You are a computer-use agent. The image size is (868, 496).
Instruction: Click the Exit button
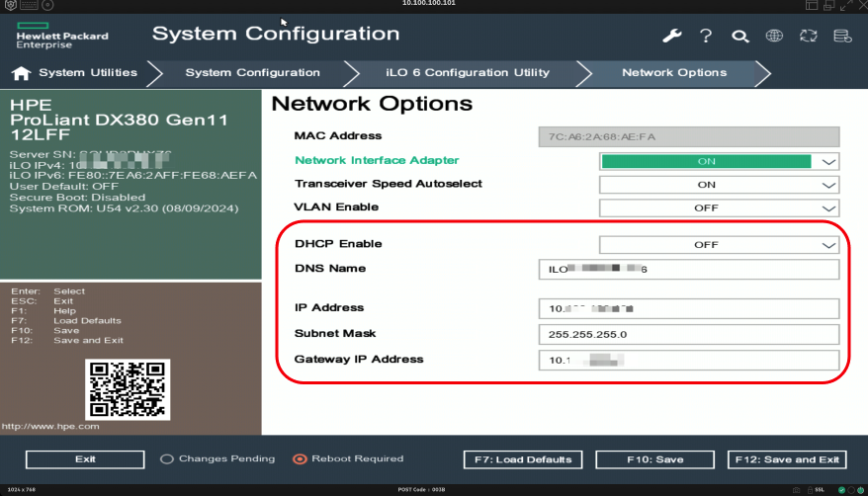tap(85, 459)
